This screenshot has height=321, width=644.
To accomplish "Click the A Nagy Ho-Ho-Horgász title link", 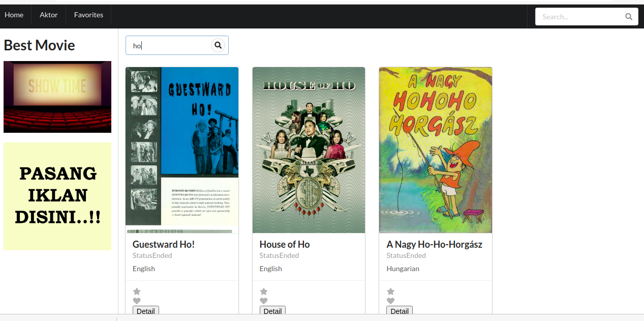I will (x=435, y=245).
